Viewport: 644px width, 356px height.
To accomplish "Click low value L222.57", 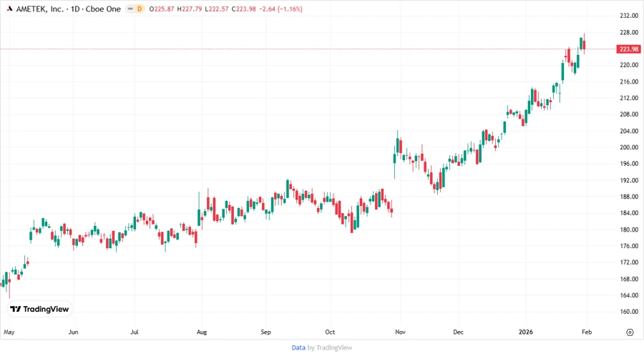I will coord(216,9).
